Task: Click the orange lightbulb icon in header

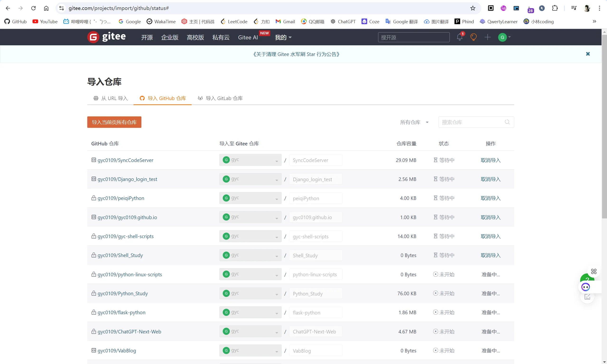Action: pos(473,37)
